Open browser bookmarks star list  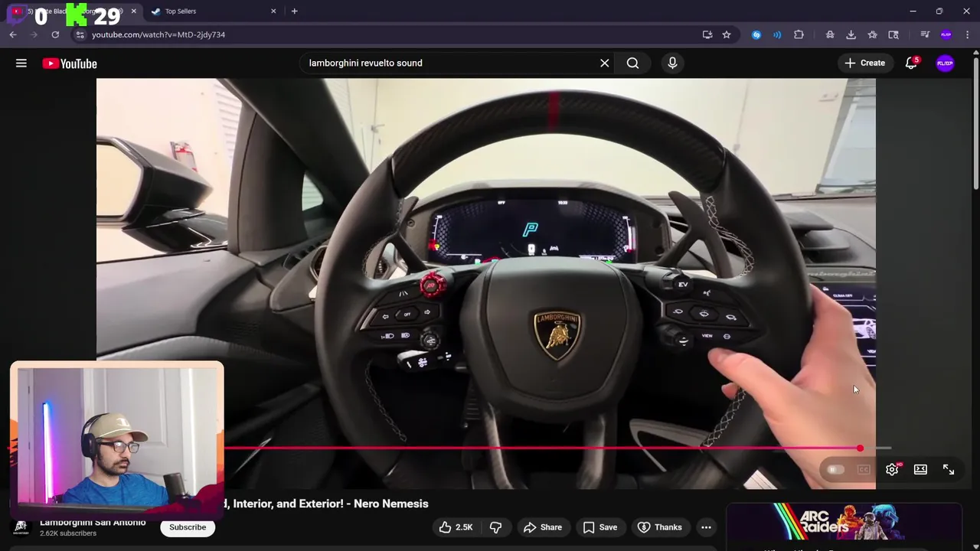(872, 34)
